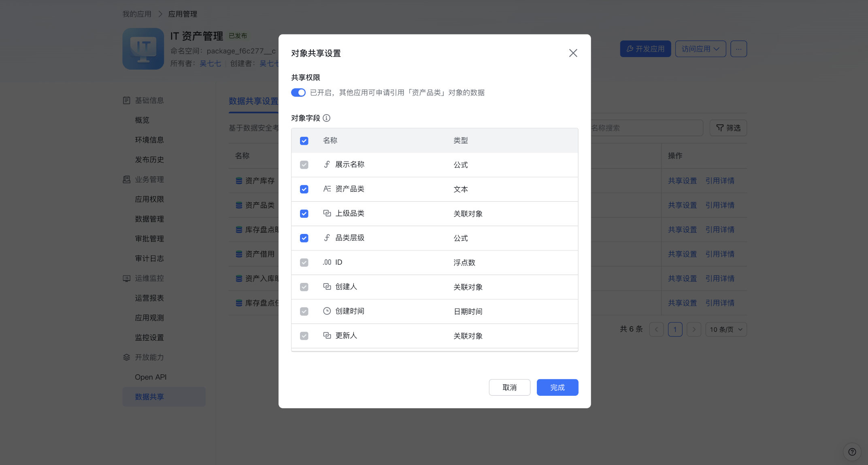Switch to 数据共享设置 tab
This screenshot has height=465, width=868.
(253, 101)
